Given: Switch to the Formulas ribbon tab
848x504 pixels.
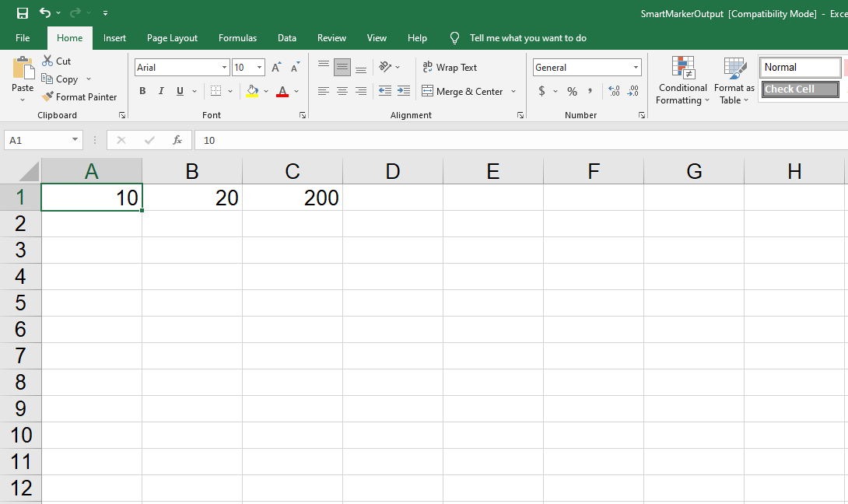Looking at the screenshot, I should click(x=237, y=37).
